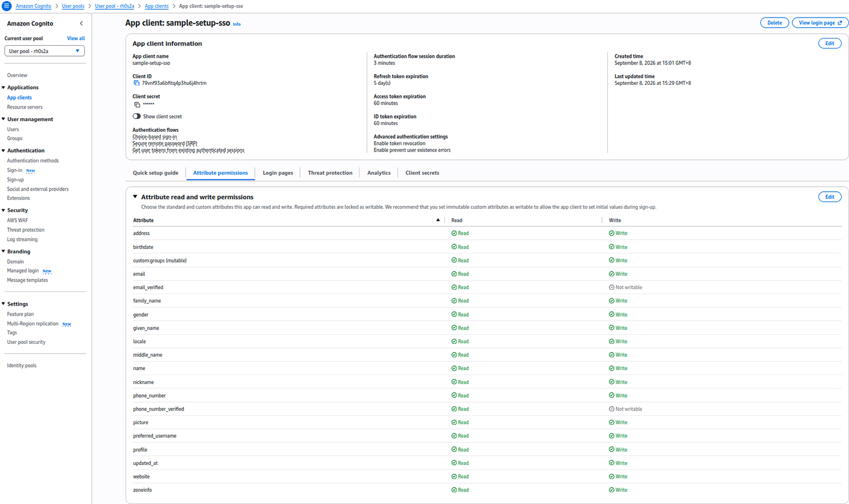Click the Write check icon for birthdate
The height and width of the screenshot is (504, 849).
pyautogui.click(x=611, y=247)
